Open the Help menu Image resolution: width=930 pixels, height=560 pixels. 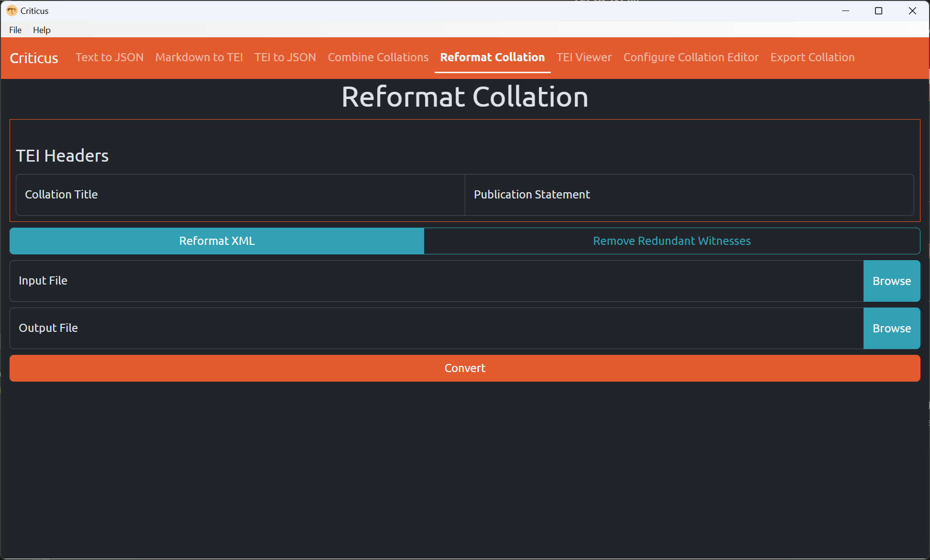[42, 30]
